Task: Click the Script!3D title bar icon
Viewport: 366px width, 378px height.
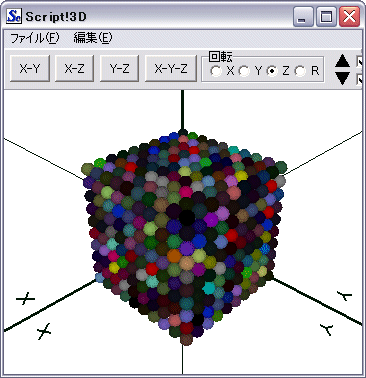Action: (14, 16)
